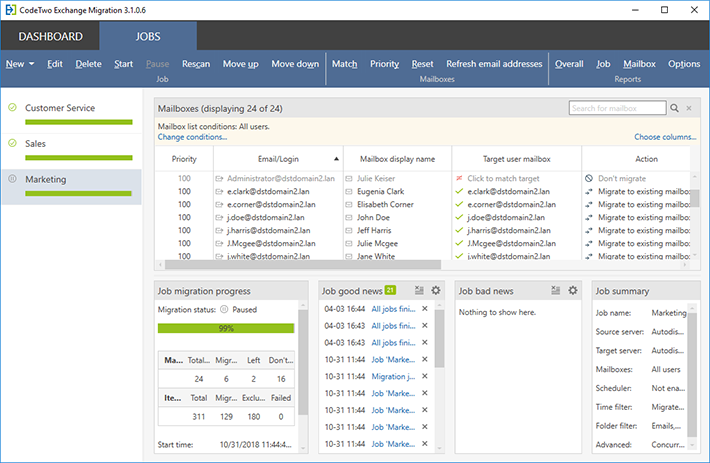Click the 21 badge on Job good news

click(x=390, y=290)
